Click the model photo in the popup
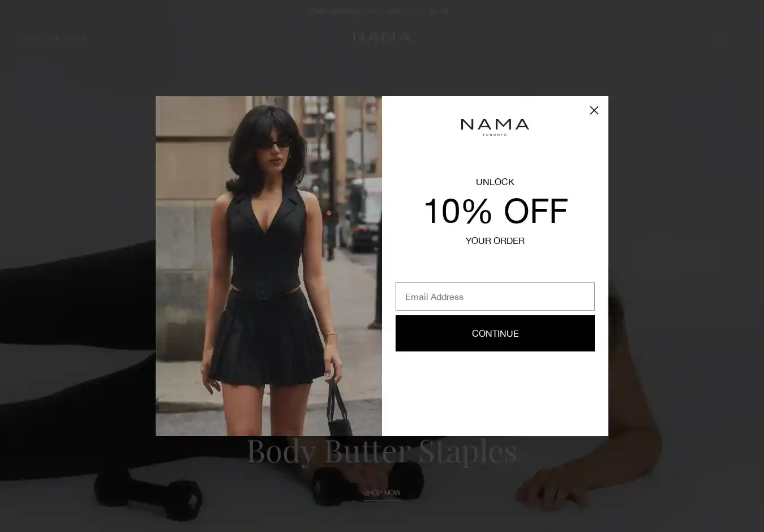Viewport: 764px width, 532px height. click(x=269, y=266)
